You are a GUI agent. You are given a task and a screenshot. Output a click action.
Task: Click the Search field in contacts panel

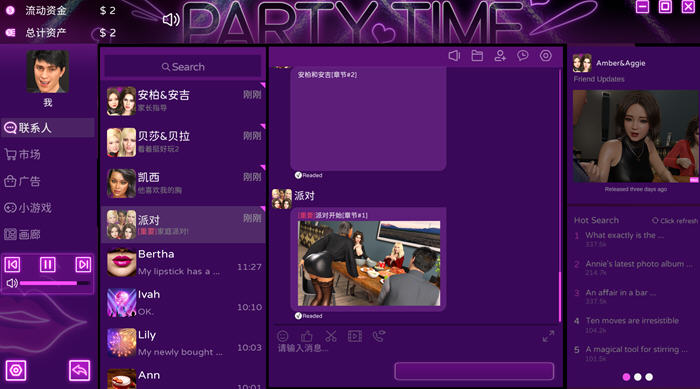tap(183, 67)
